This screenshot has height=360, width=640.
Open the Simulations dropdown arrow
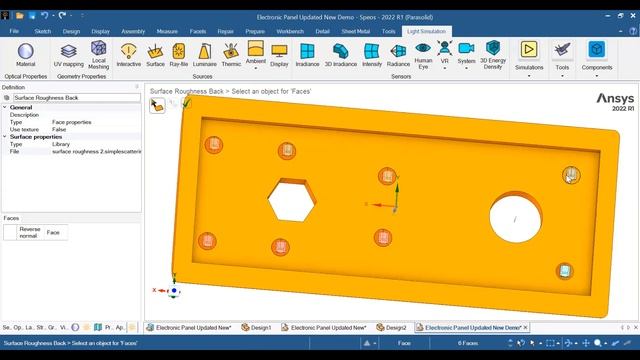tap(529, 76)
